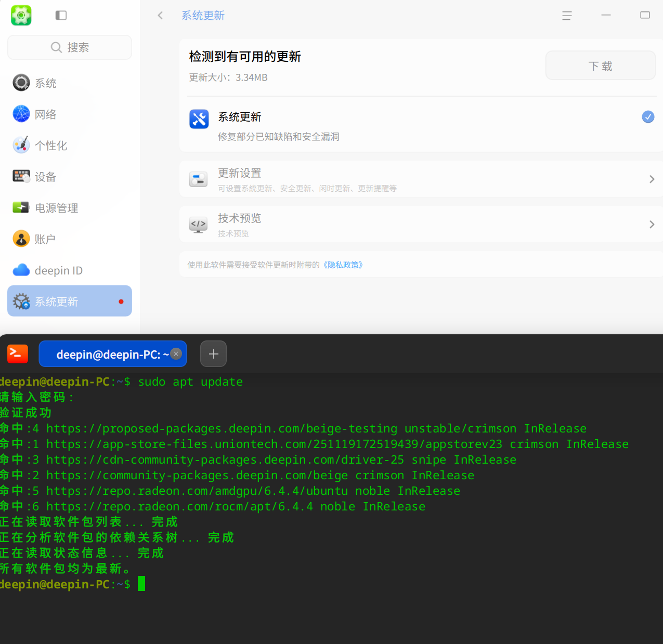
Task: Open the 电源管理 settings section
Action: click(70, 207)
